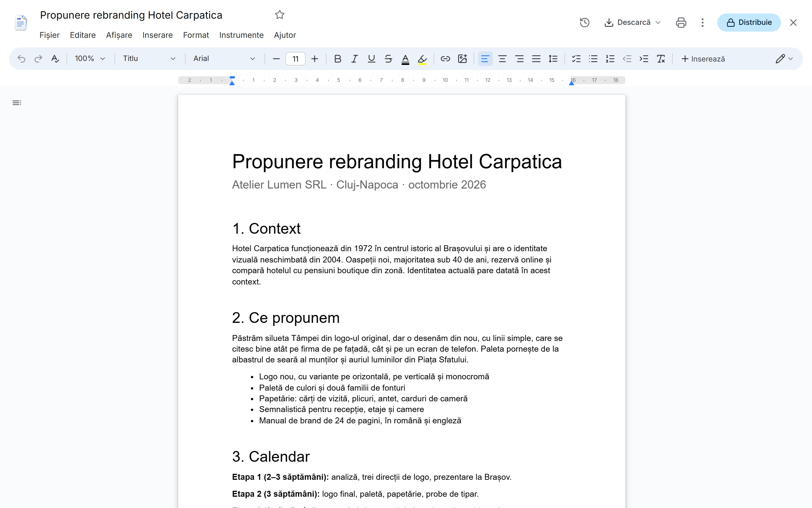Insert a link
This screenshot has width=812, height=508.
[445, 59]
